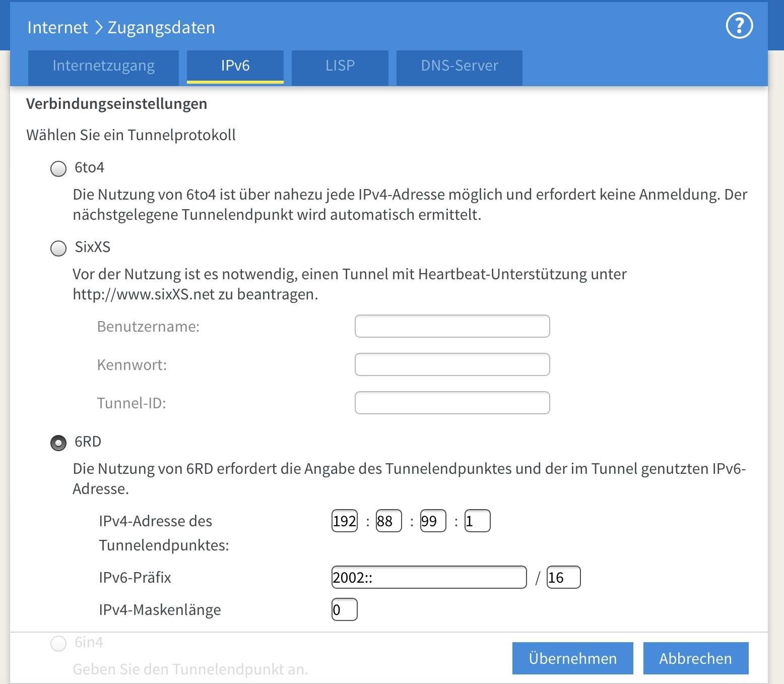Viewport: 784px width, 684px height.
Task: Click second IPv4 octet field showing 88
Action: (x=388, y=521)
